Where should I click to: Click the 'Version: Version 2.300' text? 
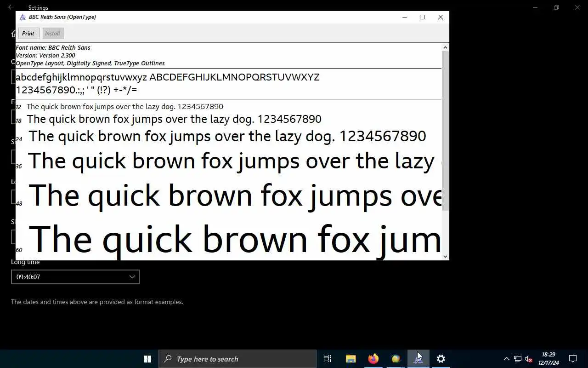coord(45,55)
